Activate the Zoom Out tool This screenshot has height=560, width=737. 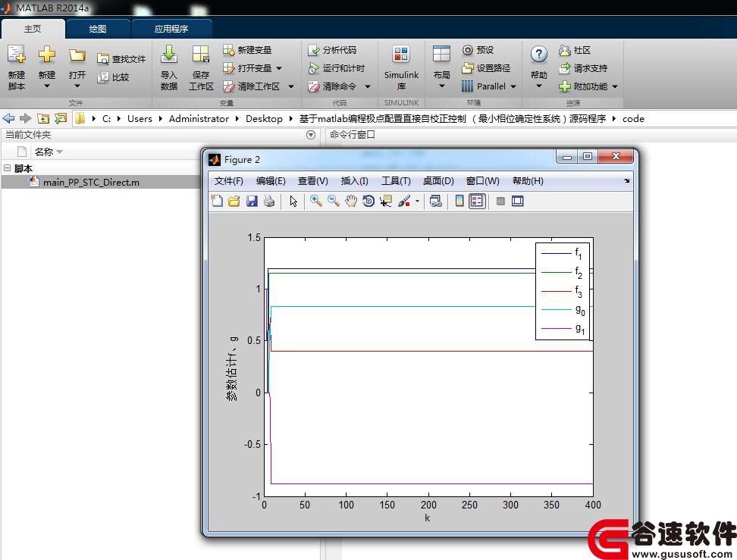click(334, 201)
